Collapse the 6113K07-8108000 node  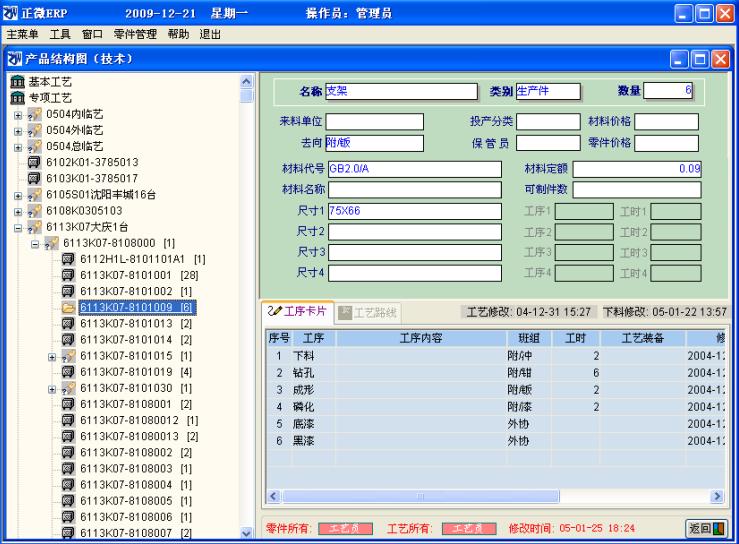(x=35, y=244)
